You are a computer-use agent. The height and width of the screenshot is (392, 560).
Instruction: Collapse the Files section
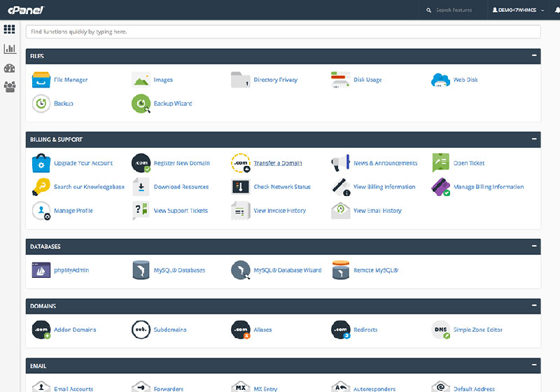coord(534,55)
